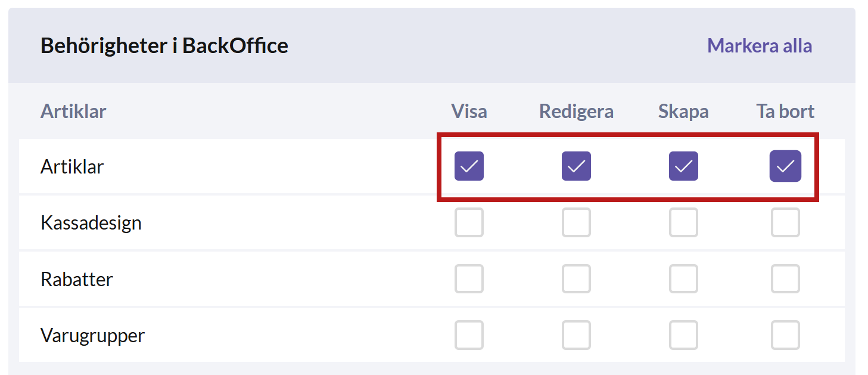
Task: Check Redigera checkbox for Rabatter
Action: [576, 278]
